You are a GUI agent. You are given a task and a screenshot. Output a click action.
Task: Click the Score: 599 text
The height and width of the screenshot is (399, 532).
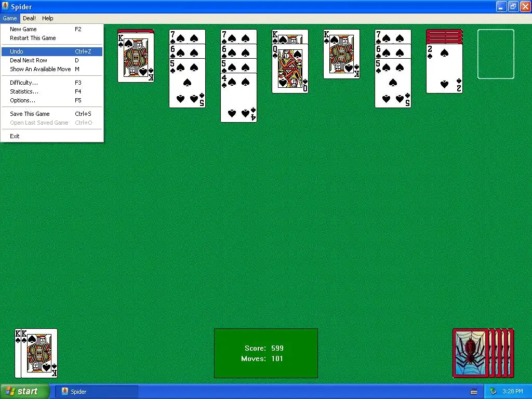click(264, 348)
